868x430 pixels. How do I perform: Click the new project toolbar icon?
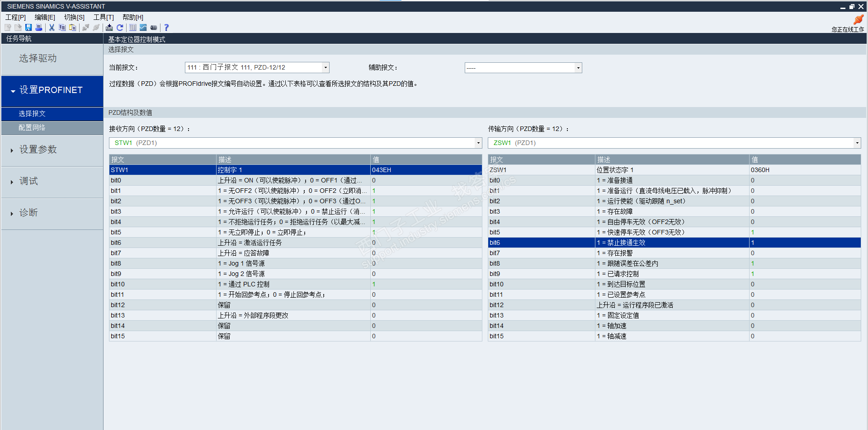click(8, 28)
